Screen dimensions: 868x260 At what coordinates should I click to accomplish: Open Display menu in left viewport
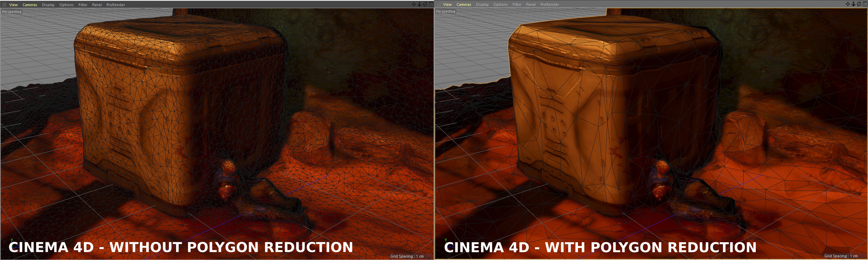48,5
